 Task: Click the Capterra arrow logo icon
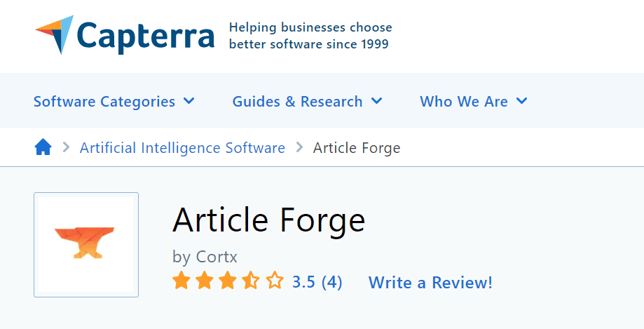point(55,34)
